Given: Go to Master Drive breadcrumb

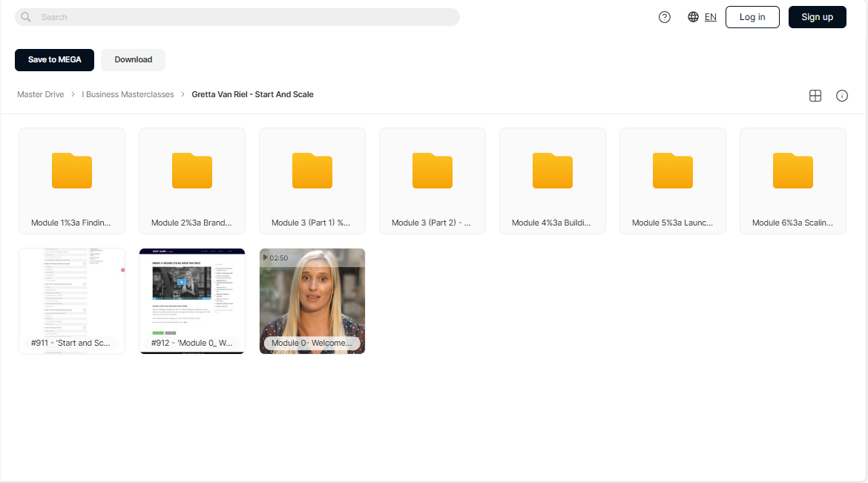Looking at the screenshot, I should tap(40, 95).
